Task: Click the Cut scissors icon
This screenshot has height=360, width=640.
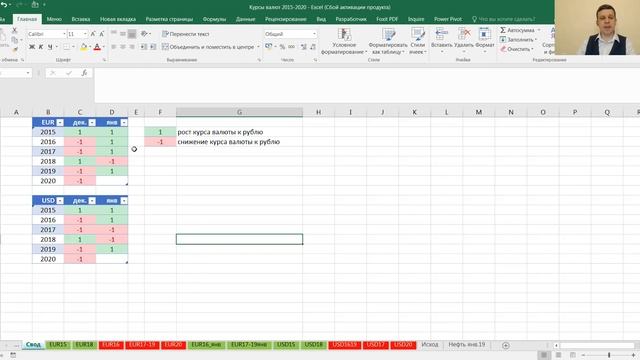Action: (x=15, y=30)
